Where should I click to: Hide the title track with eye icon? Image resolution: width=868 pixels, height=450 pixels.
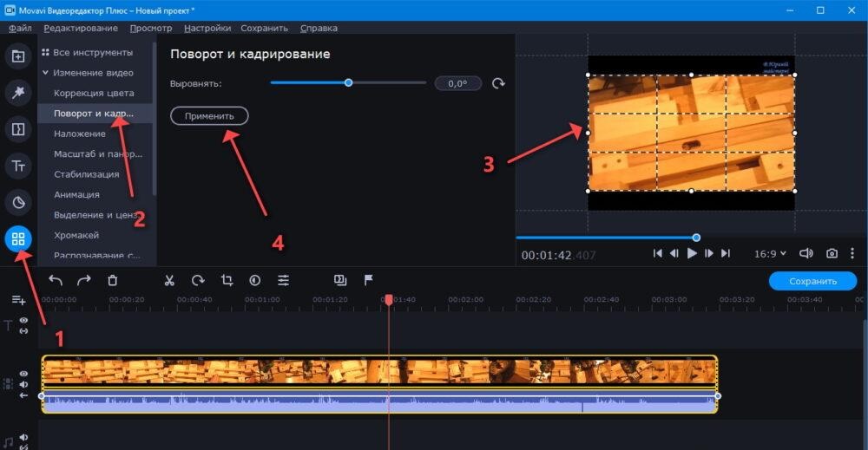pyautogui.click(x=23, y=320)
